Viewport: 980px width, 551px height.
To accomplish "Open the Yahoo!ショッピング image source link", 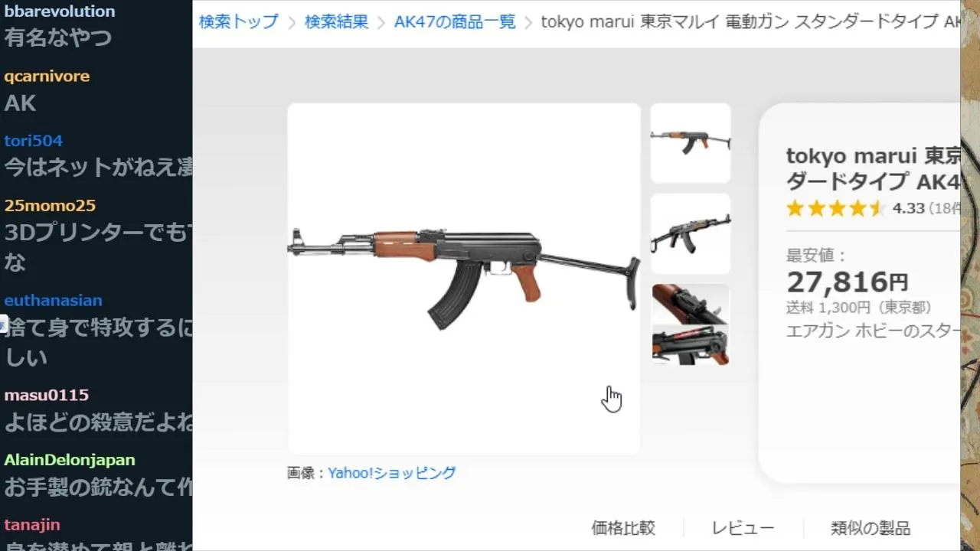I will [392, 473].
